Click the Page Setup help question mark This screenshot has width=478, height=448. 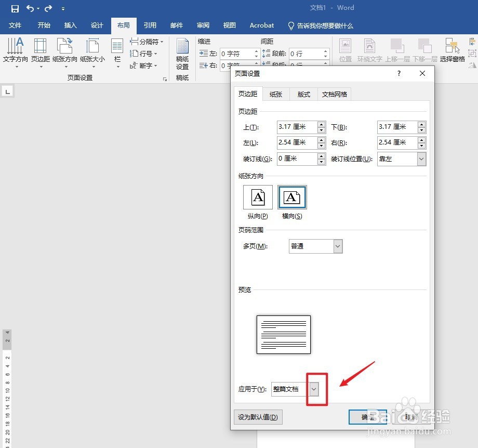pyautogui.click(x=399, y=73)
